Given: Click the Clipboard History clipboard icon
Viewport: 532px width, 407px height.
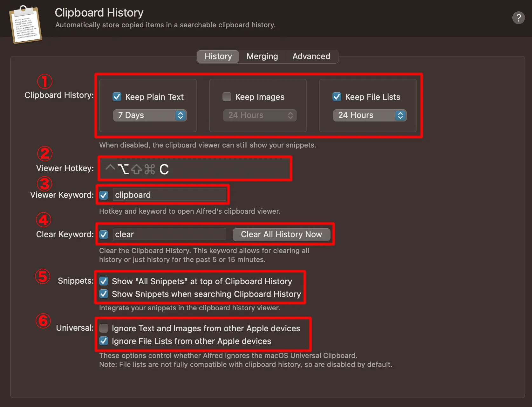Looking at the screenshot, I should [25, 24].
